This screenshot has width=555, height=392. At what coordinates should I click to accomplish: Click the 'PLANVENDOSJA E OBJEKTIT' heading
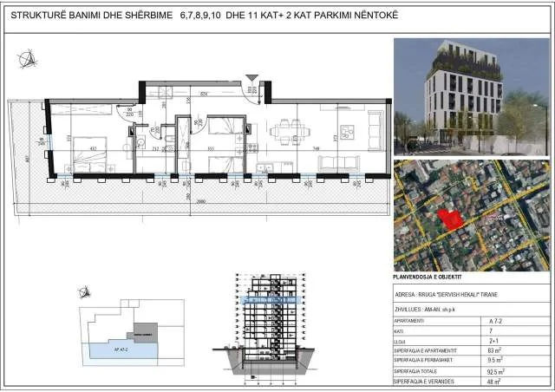pos(428,277)
